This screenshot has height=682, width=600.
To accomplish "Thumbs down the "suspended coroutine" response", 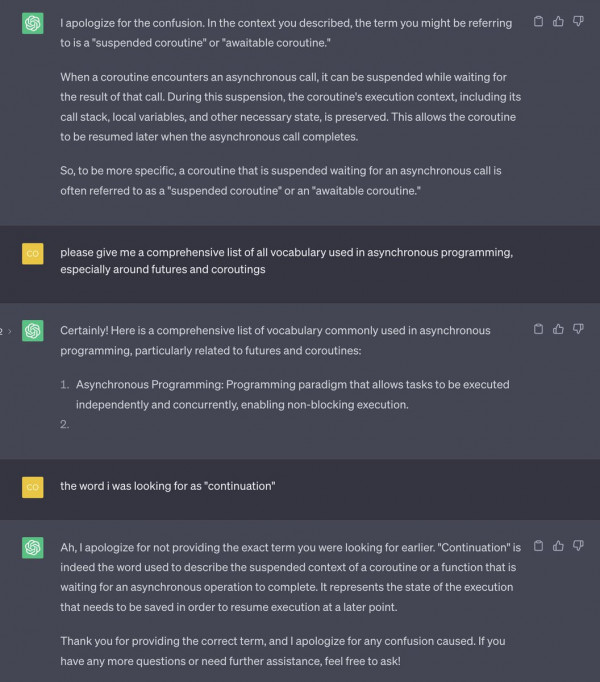I will 578,21.
